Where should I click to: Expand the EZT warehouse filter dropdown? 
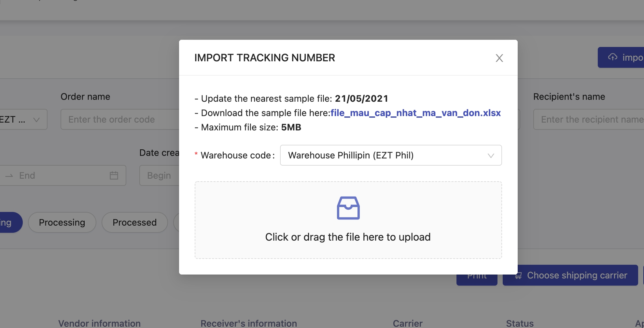tap(22, 119)
